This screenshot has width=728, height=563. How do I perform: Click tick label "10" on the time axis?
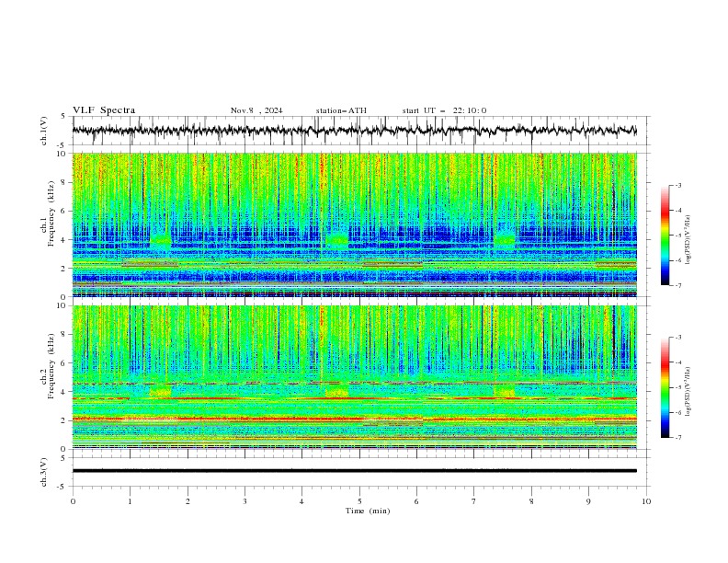click(646, 501)
